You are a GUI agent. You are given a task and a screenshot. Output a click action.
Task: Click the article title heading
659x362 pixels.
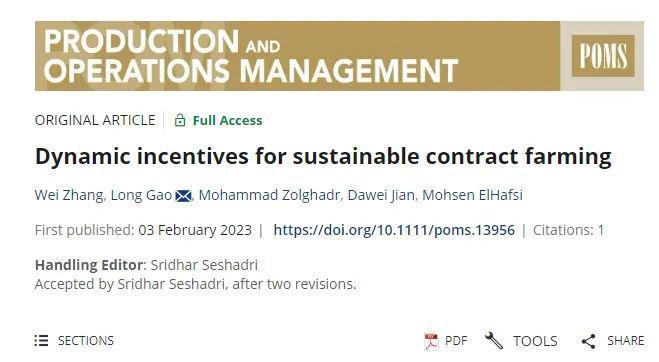click(x=323, y=156)
